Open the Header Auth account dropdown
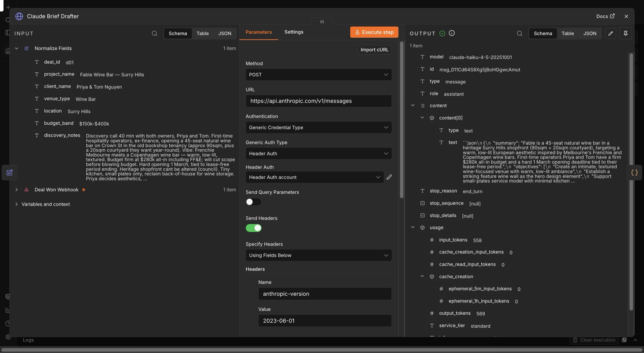The height and width of the screenshot is (353, 644). [314, 177]
